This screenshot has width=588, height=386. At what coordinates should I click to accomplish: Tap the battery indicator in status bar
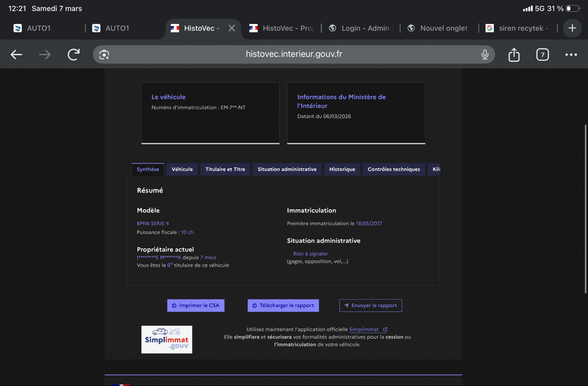tap(572, 8)
